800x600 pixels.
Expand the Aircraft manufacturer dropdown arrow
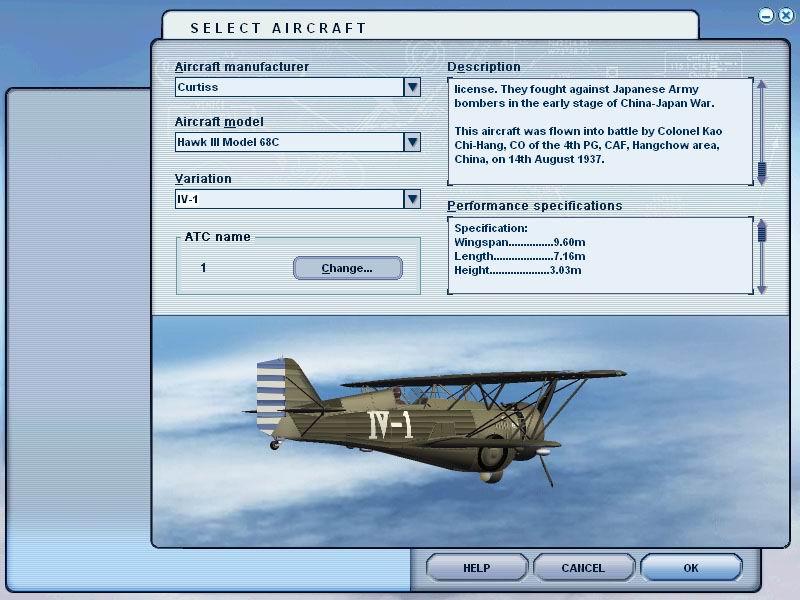coord(412,87)
